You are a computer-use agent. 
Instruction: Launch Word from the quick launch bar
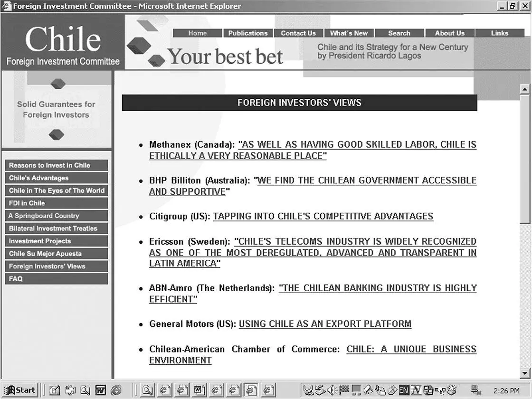click(100, 390)
